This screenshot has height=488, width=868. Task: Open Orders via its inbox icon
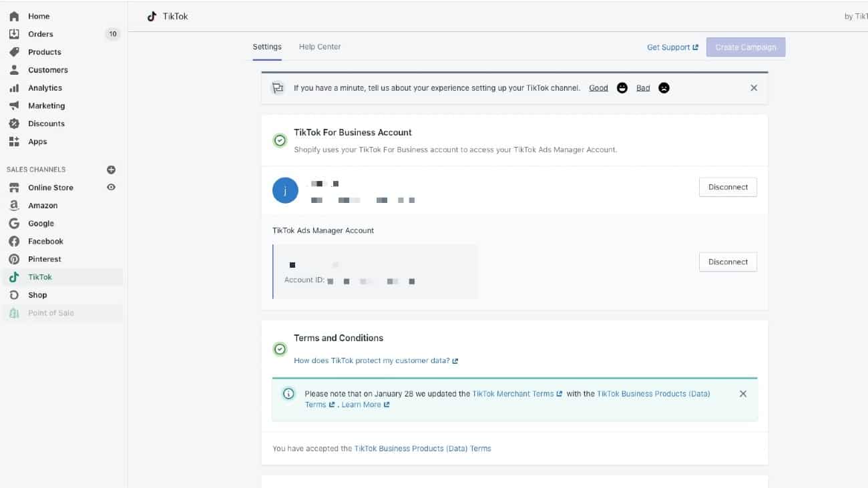pyautogui.click(x=14, y=34)
